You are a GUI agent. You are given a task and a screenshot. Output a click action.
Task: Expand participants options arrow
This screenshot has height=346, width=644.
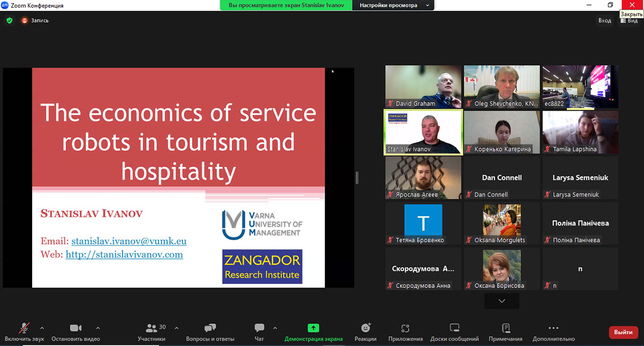coord(177,328)
